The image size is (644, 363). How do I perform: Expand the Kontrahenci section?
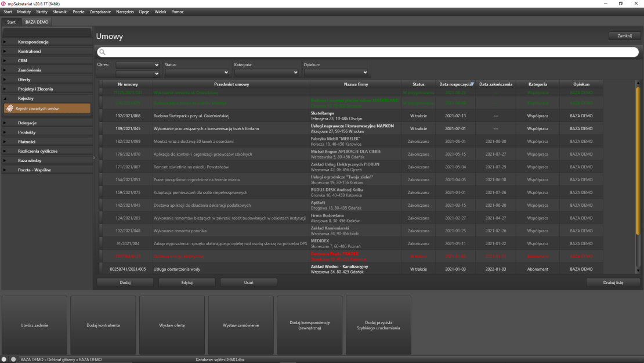(5, 51)
